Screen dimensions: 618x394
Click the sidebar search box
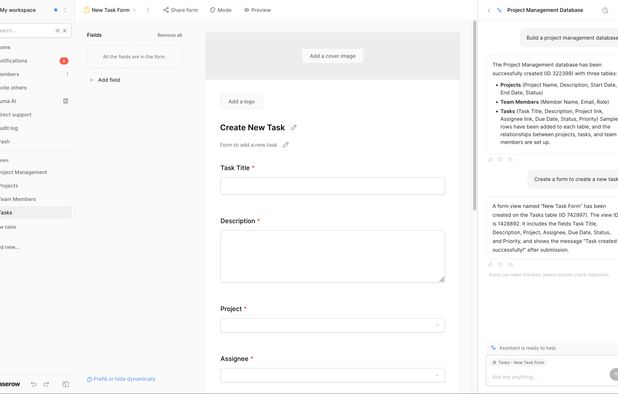click(x=35, y=30)
